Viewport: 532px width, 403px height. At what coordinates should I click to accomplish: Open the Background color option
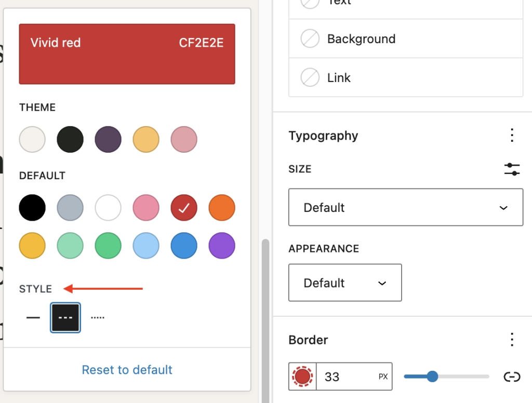pyautogui.click(x=405, y=39)
